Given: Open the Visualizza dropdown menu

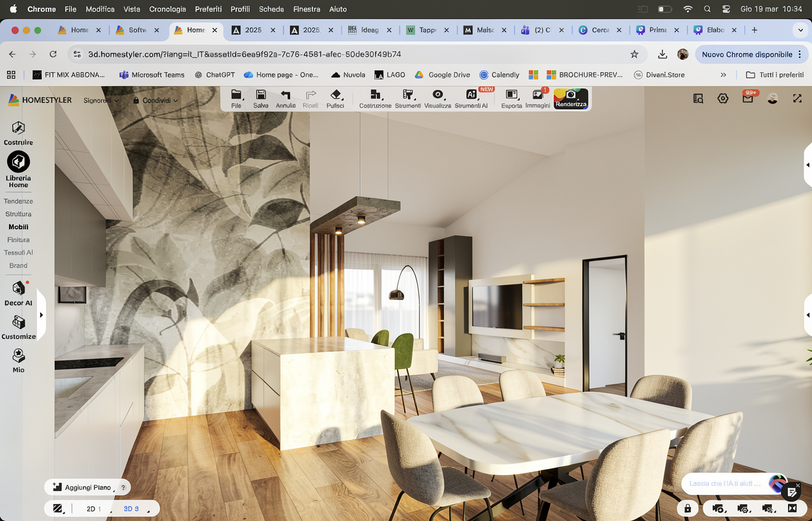Looking at the screenshot, I should point(437,98).
